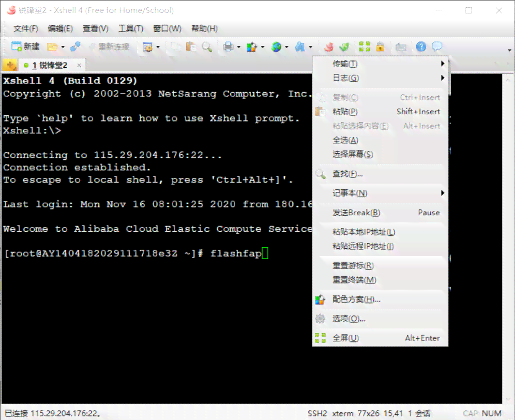
Task: Choose 全选(A) from the context menu
Action: pyautogui.click(x=380, y=140)
